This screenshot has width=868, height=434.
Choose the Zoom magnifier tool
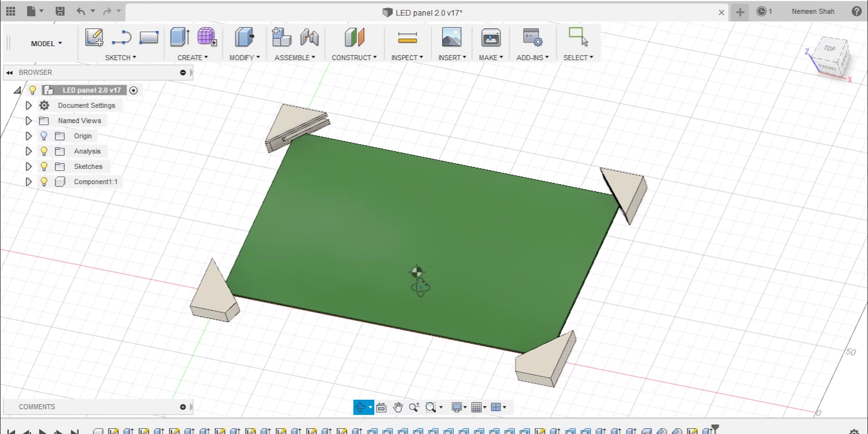coord(414,407)
